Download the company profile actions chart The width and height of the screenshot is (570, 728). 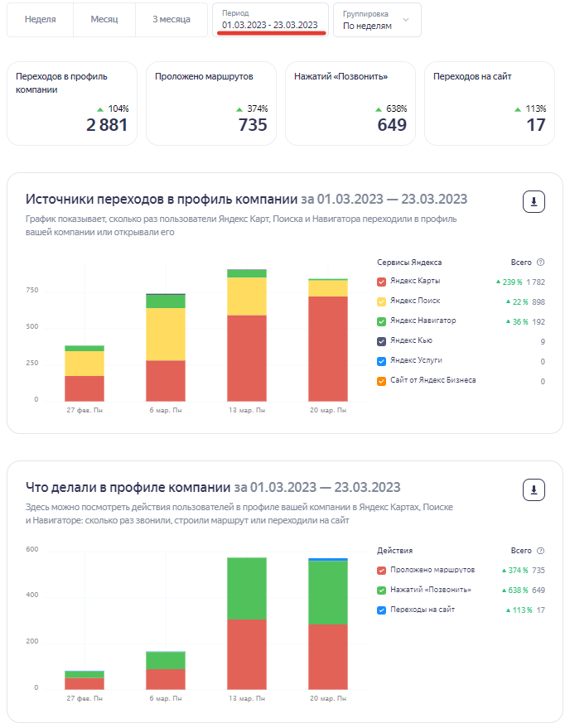[x=534, y=489]
